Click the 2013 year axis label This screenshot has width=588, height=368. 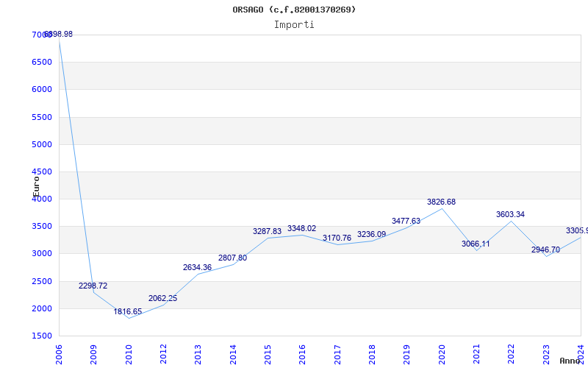click(198, 355)
